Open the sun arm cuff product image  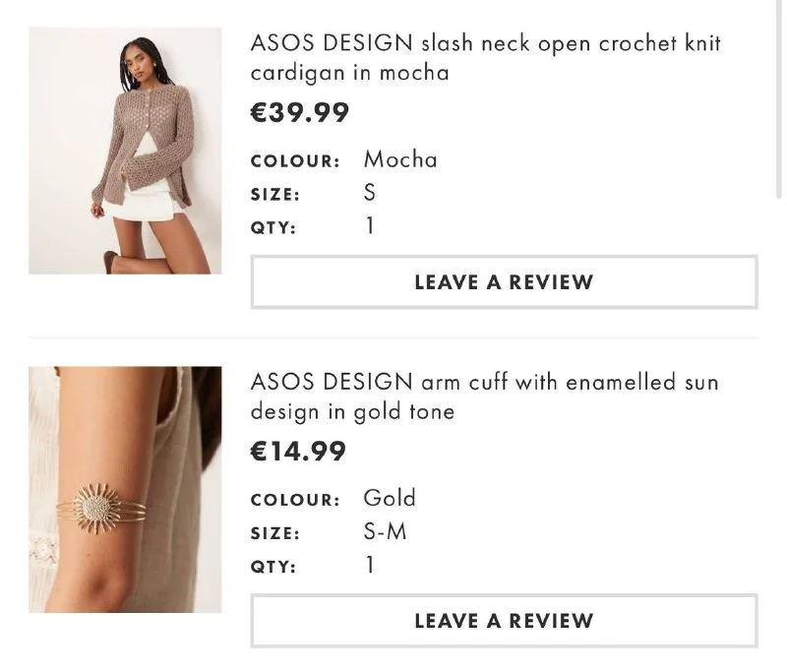(x=125, y=489)
